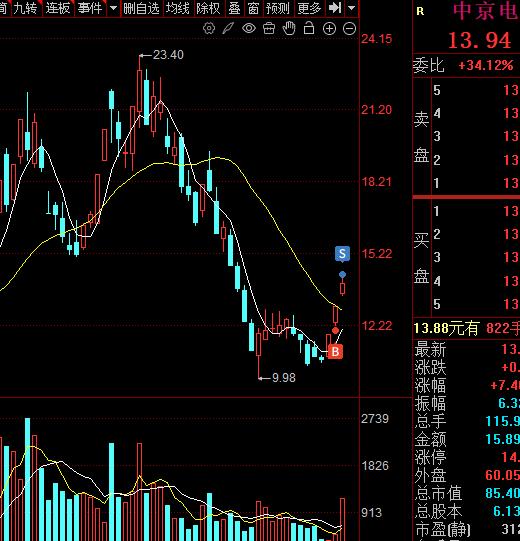The height and width of the screenshot is (541, 520).
Task: Click the 涨幅 row label
Action: pyautogui.click(x=430, y=385)
